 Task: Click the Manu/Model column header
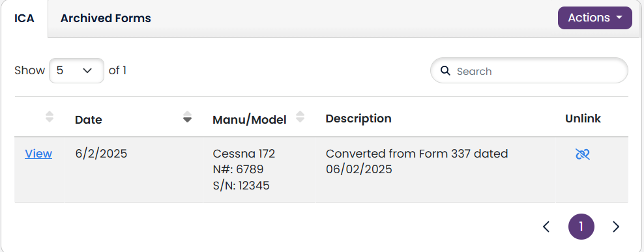pos(249,120)
